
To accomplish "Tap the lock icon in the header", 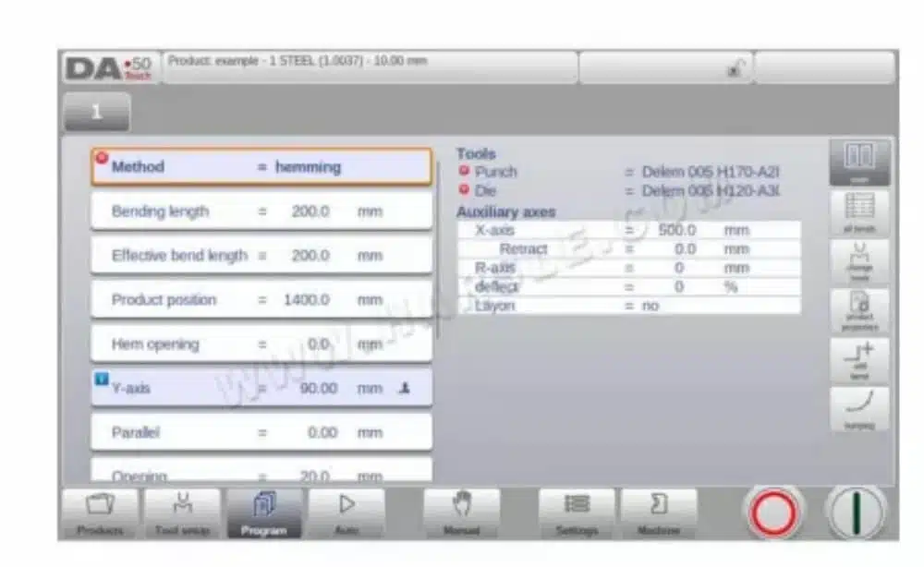I will click(735, 69).
